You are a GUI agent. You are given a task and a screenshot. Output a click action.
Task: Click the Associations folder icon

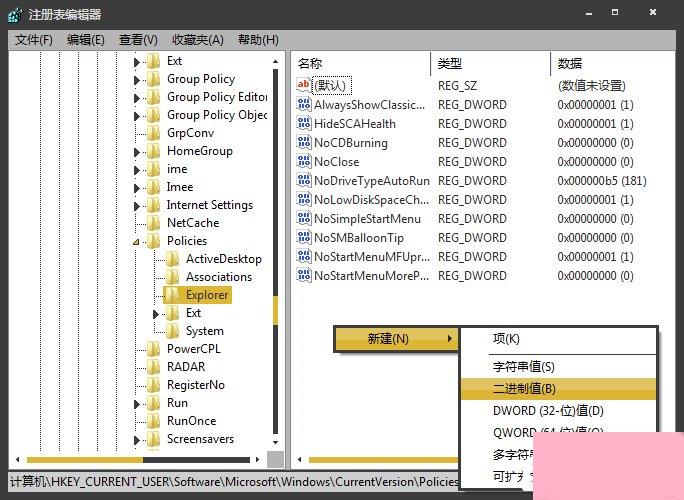coord(172,277)
